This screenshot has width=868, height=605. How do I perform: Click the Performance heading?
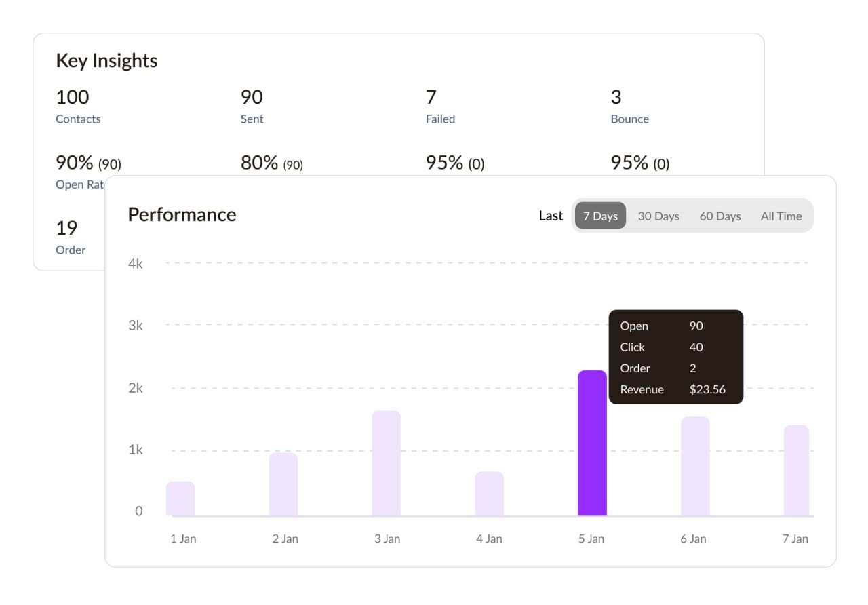(x=182, y=214)
